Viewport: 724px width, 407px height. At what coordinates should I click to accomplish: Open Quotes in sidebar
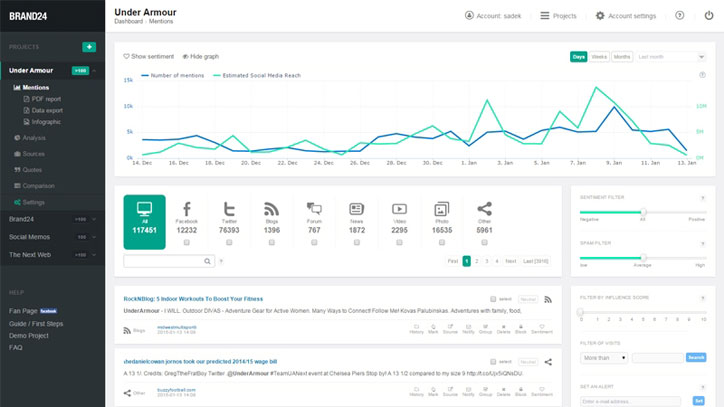tap(28, 170)
